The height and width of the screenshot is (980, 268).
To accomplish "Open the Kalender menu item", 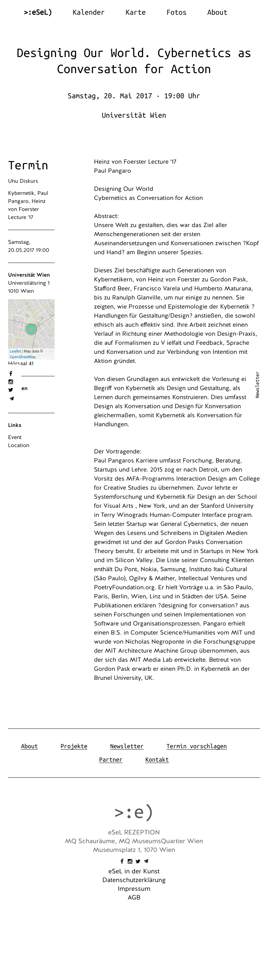I will [88, 12].
